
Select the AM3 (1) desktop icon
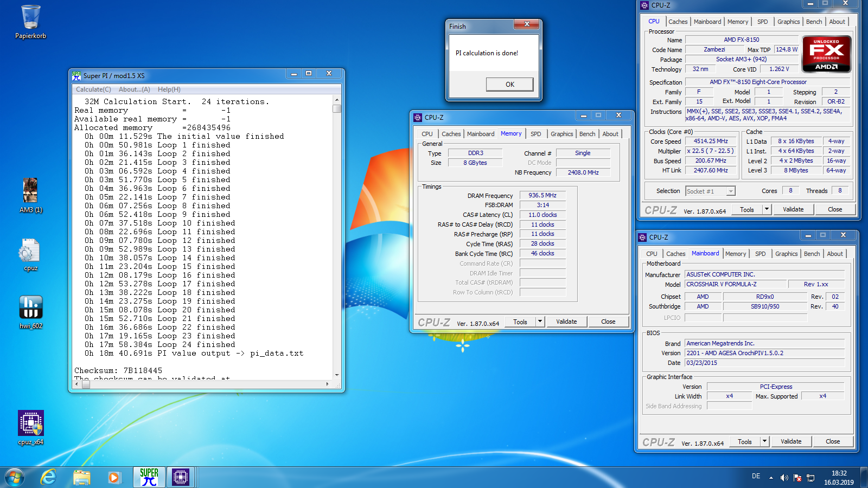(30, 195)
